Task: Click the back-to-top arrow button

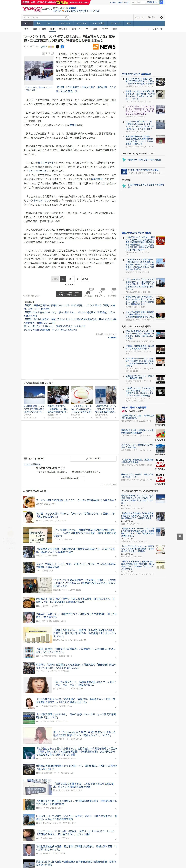Action: coord(180,536)
